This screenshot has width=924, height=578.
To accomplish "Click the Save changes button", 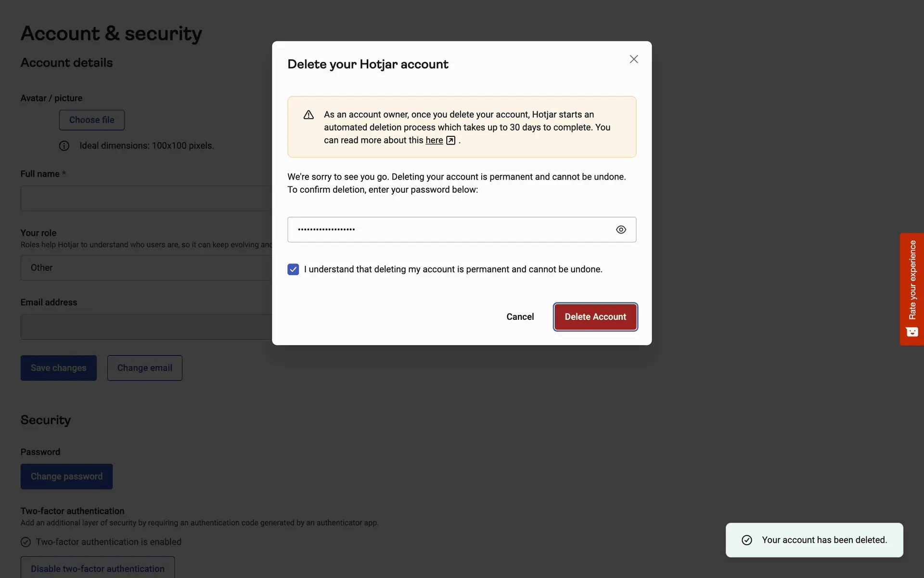I will (59, 368).
